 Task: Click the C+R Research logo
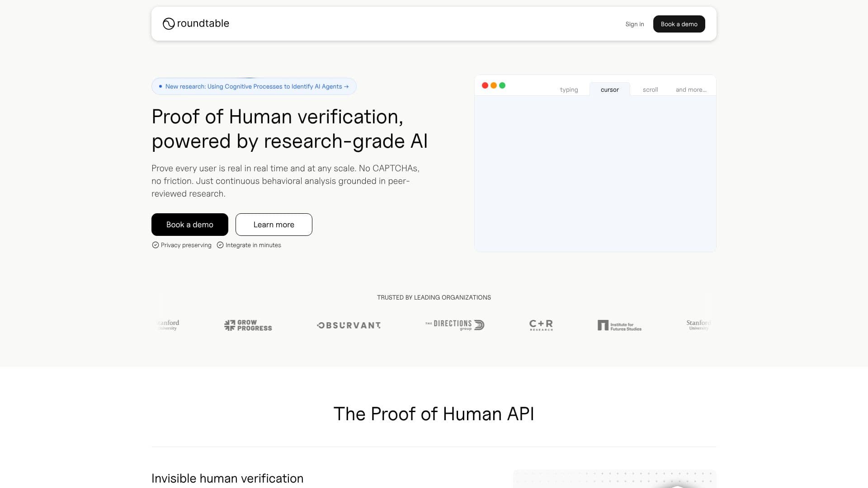pyautogui.click(x=541, y=325)
